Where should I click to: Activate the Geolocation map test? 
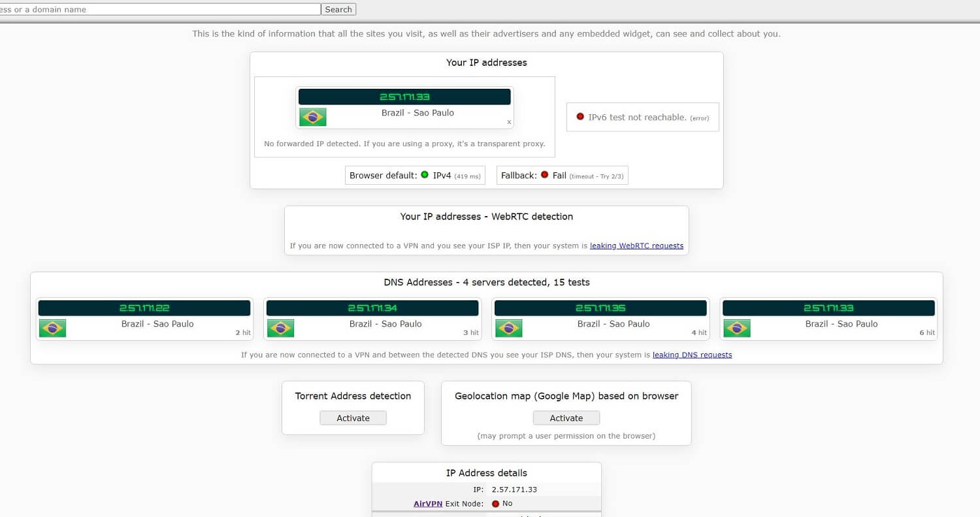[566, 418]
